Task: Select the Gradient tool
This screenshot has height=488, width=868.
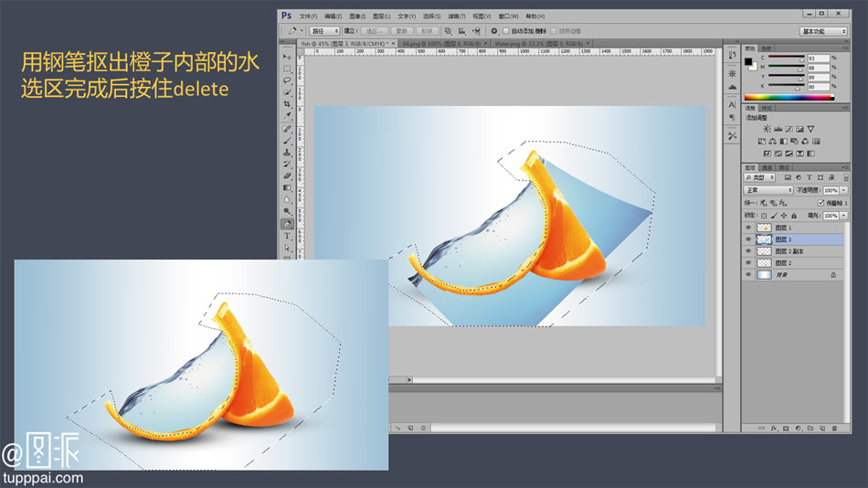Action: point(287,187)
